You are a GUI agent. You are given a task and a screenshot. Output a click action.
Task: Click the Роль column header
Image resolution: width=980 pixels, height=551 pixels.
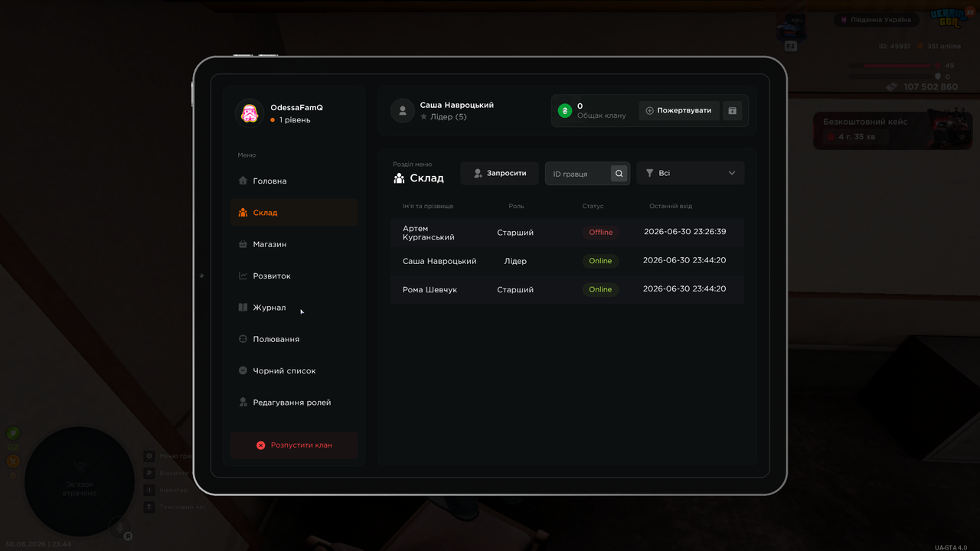pos(517,206)
